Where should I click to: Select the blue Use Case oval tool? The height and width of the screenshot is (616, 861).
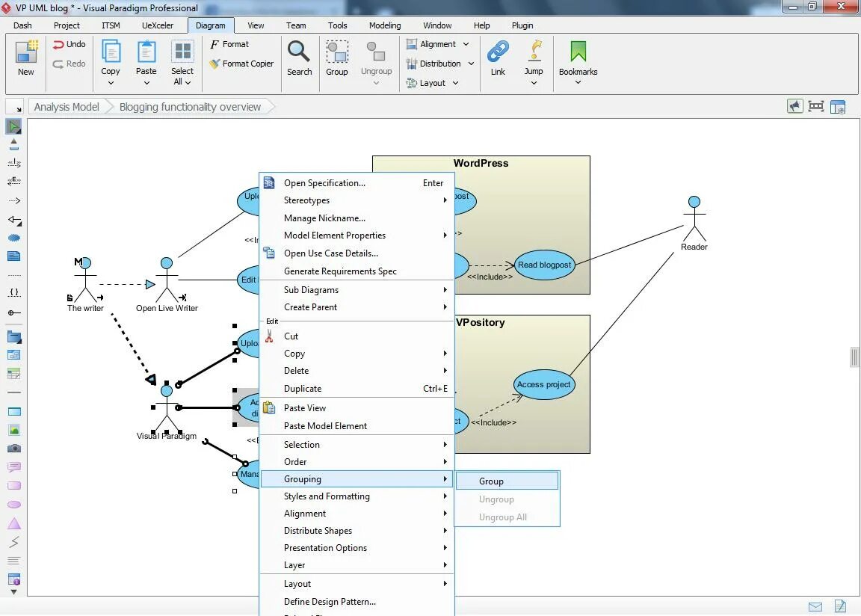pos(14,238)
